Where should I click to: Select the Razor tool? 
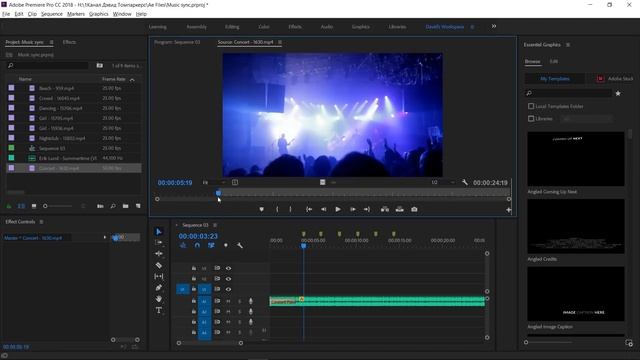[x=159, y=265]
